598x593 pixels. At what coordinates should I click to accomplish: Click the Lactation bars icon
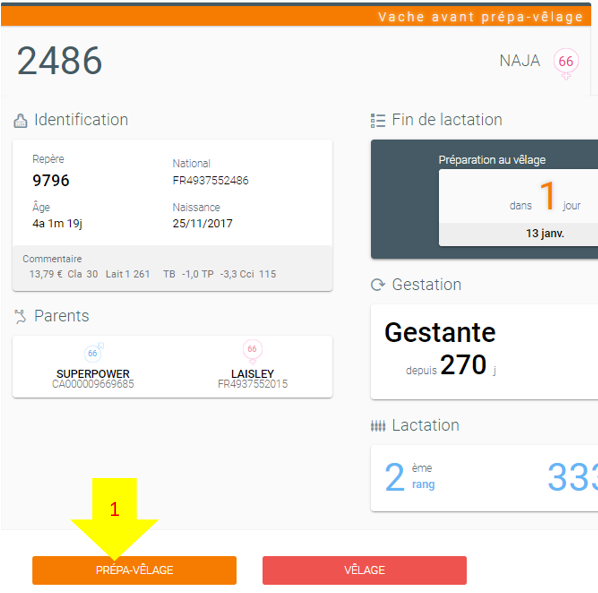pyautogui.click(x=378, y=426)
